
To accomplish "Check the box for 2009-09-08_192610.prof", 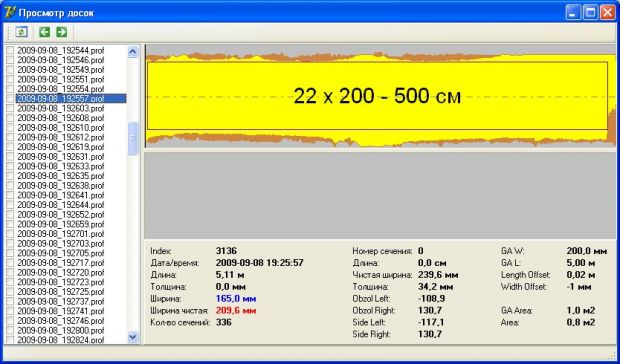I will (x=10, y=127).
